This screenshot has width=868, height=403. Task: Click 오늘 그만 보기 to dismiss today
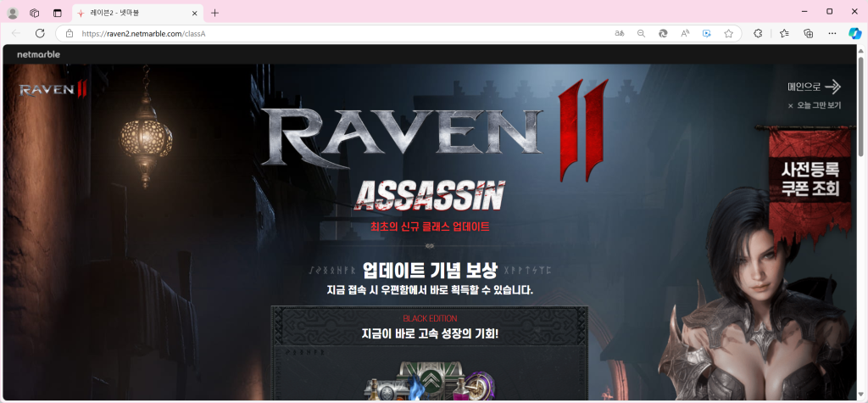[815, 105]
